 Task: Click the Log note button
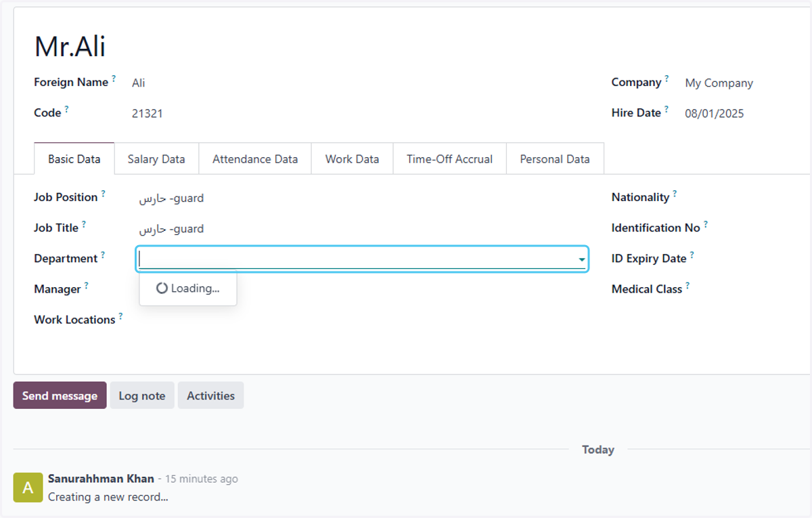(x=142, y=395)
